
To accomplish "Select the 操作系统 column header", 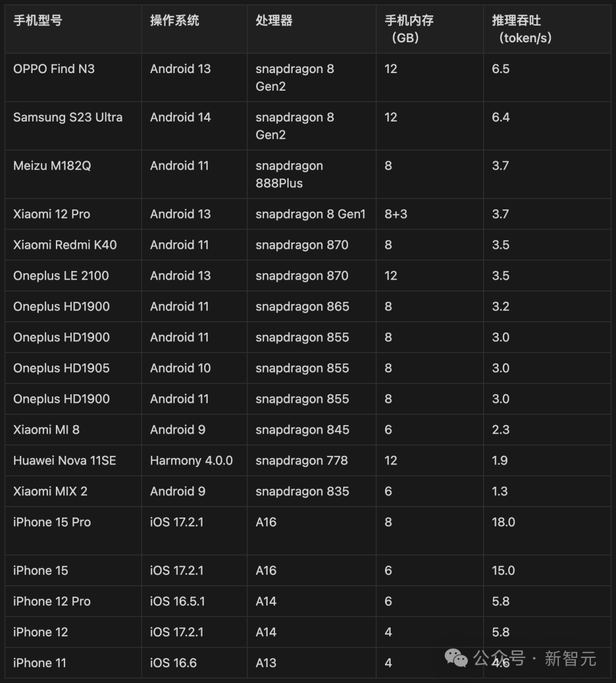I will point(175,21).
